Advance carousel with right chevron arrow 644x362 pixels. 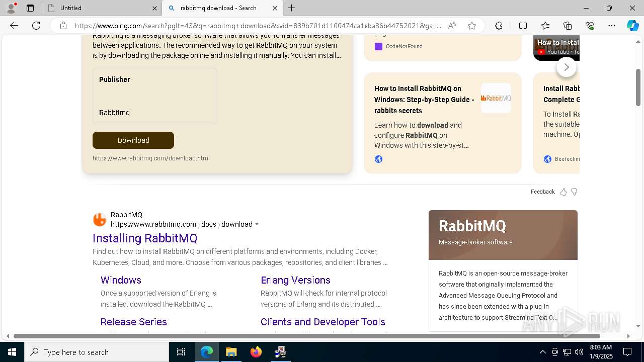click(567, 67)
